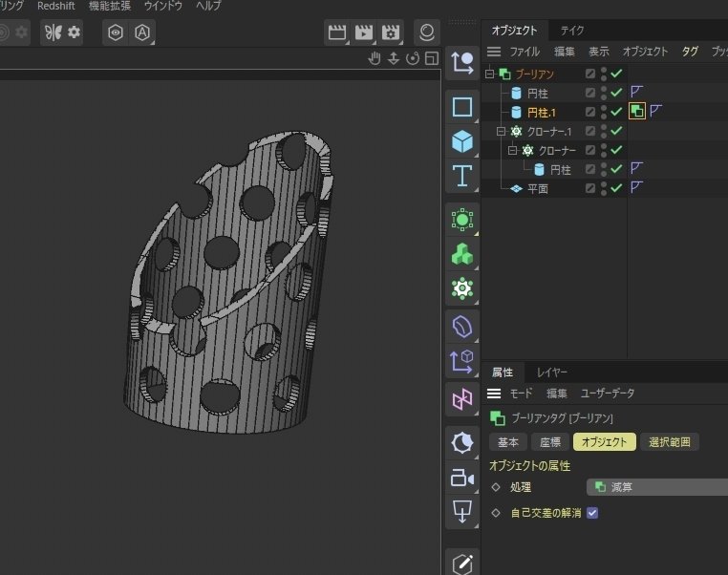
Task: Click the viewport zoom arrows icon
Action: coord(394,58)
